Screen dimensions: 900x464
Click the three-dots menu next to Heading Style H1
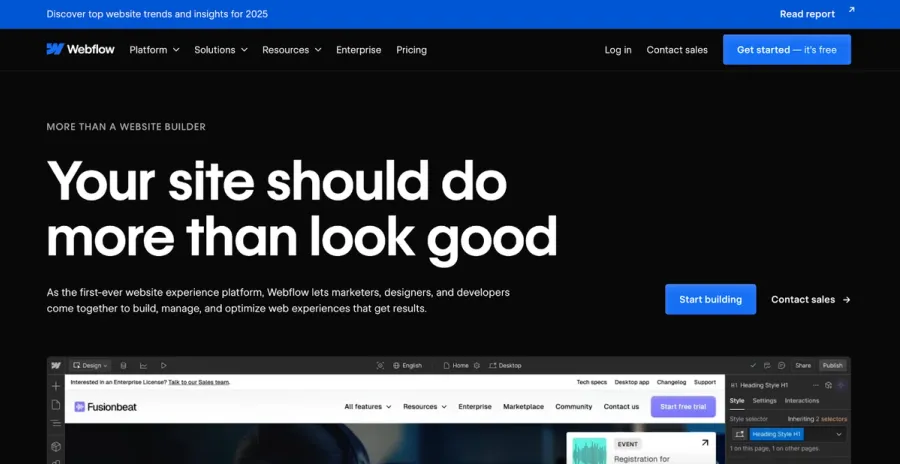(x=816, y=385)
